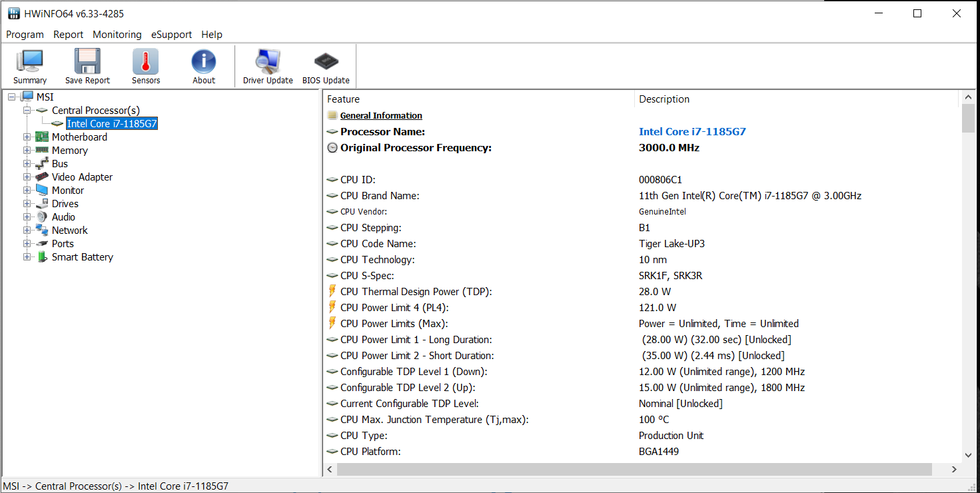
Task: Select the Video Adapter tree icon
Action: pyautogui.click(x=42, y=177)
